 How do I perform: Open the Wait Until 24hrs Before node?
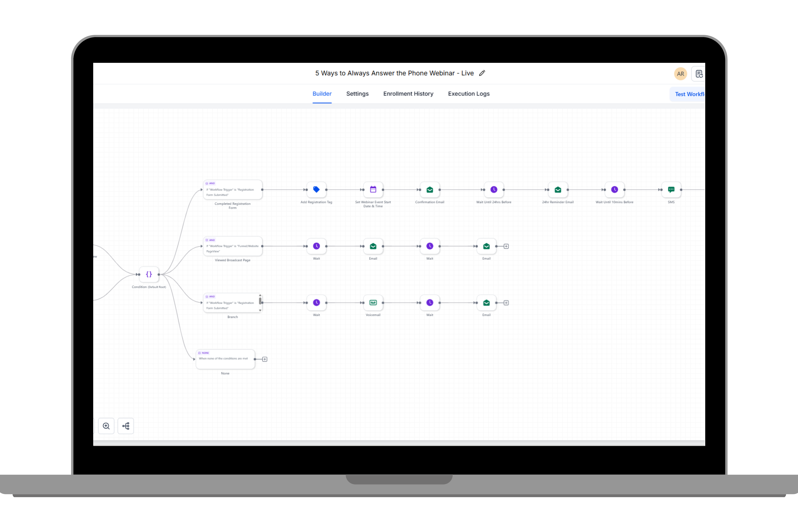click(494, 190)
